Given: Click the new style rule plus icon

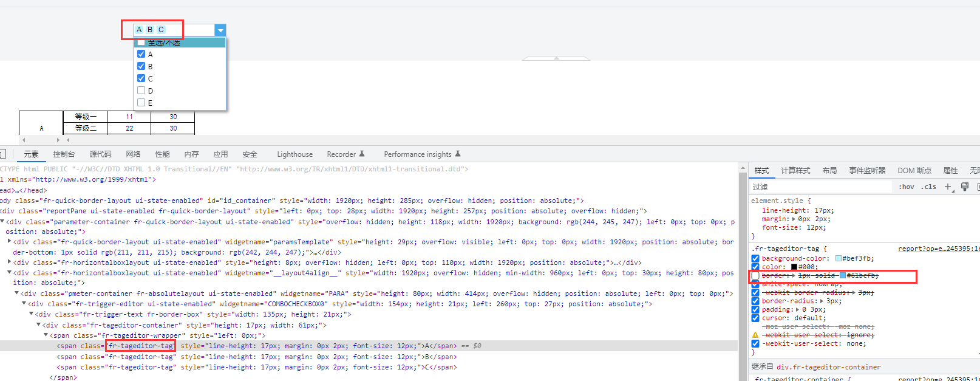Looking at the screenshot, I should click(x=948, y=187).
